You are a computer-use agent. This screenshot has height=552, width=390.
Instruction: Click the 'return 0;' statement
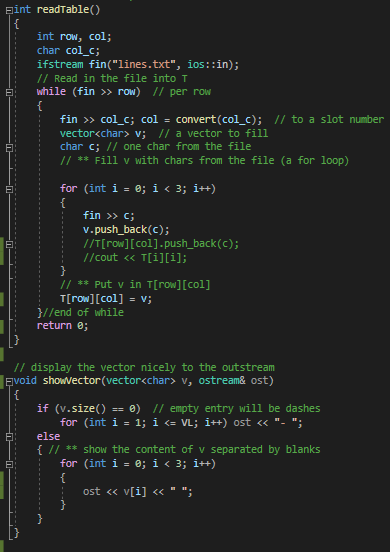[63, 326]
